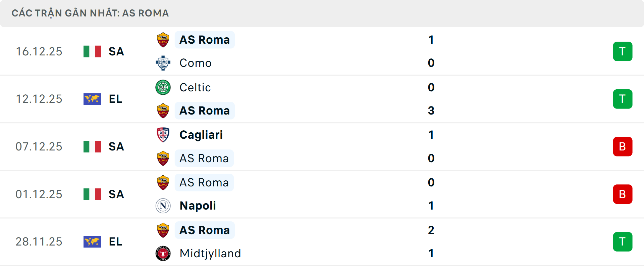This screenshot has width=644, height=266.
Task: Click the green T badge for the Midtjylland win
Action: 623,241
